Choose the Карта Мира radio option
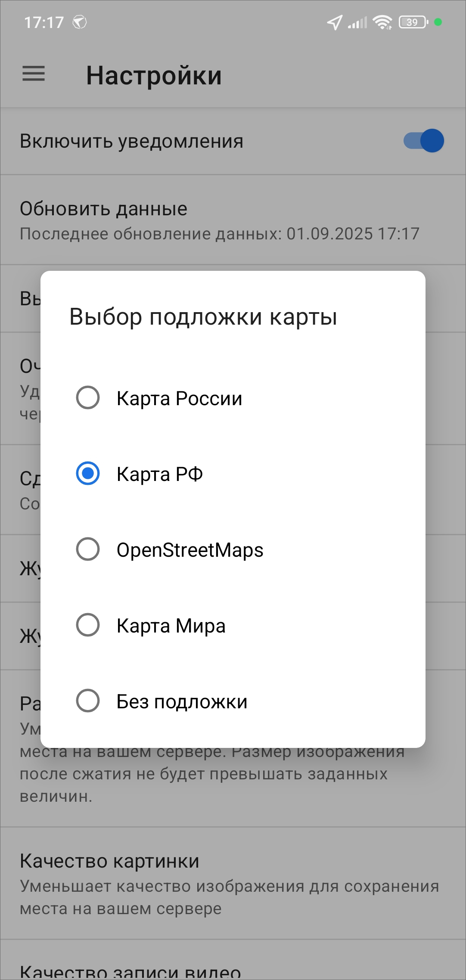The height and width of the screenshot is (980, 466). [88, 625]
